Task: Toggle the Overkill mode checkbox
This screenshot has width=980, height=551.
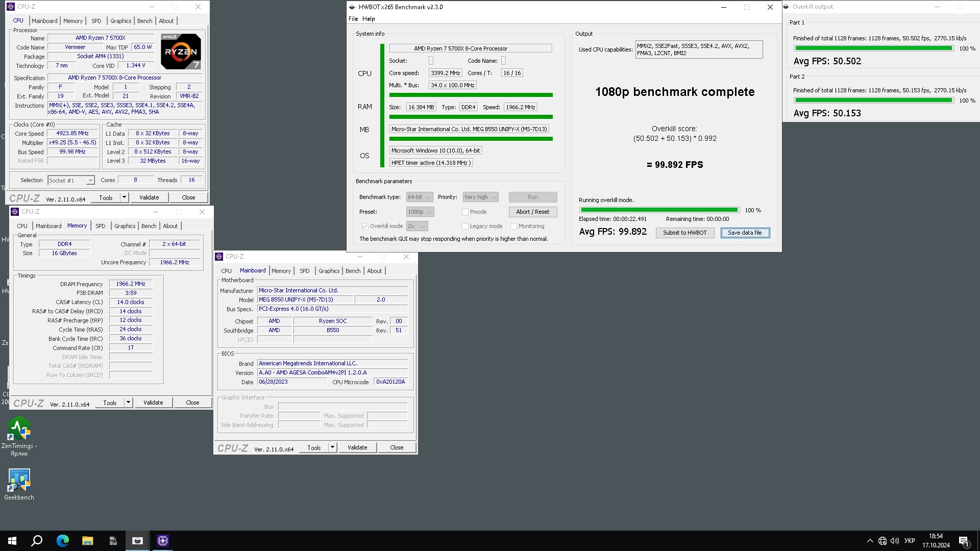Action: point(365,226)
